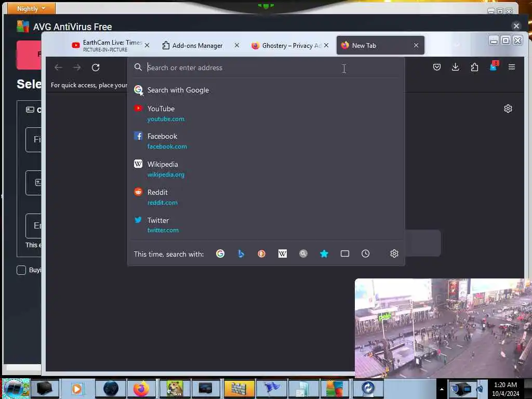Viewport: 532px width, 399px height.
Task: Search this time with Google
Action: click(x=220, y=254)
